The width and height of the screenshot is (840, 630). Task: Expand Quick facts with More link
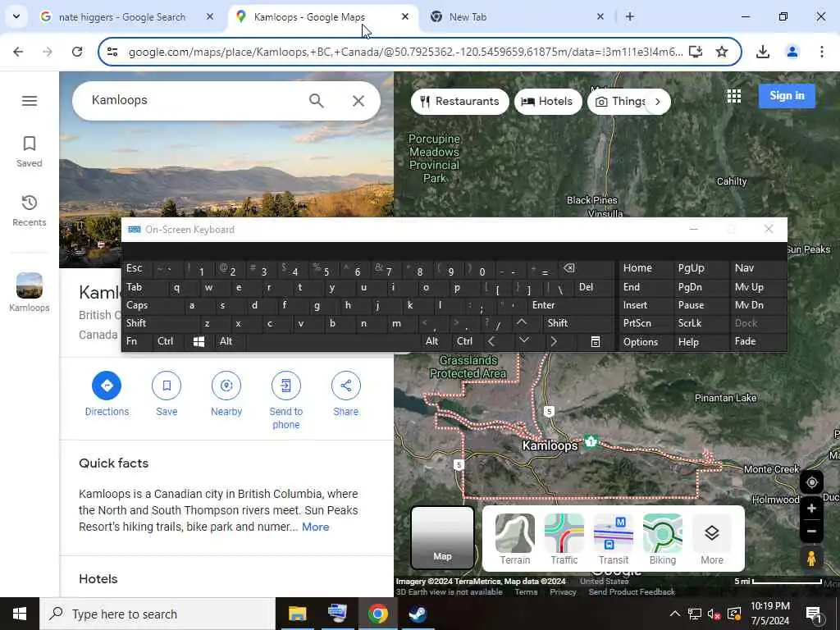tap(316, 527)
